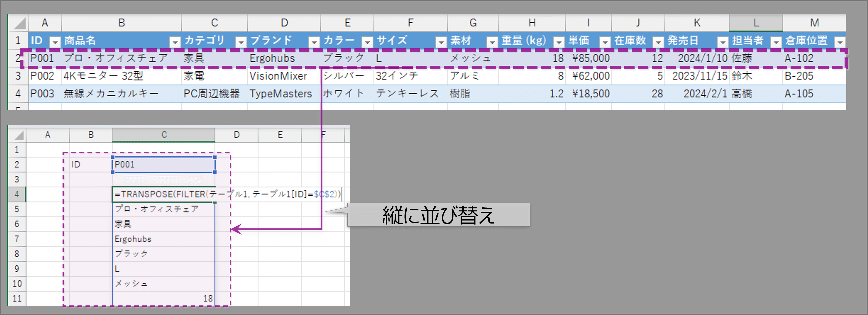The height and width of the screenshot is (315, 868).
Task: Click cell P002 in the table
Action: click(x=45, y=76)
